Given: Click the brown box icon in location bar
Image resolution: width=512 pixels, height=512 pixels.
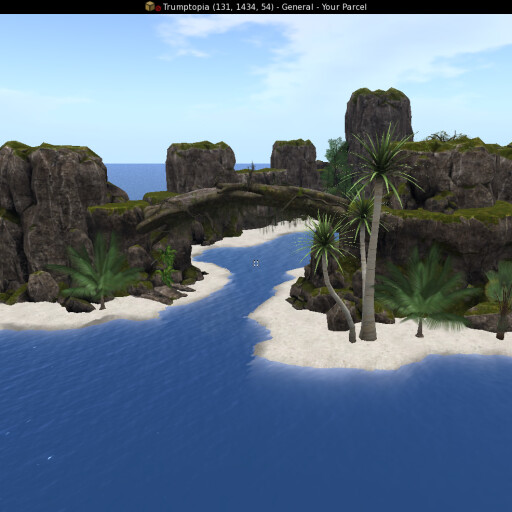Looking at the screenshot, I should [x=150, y=6].
